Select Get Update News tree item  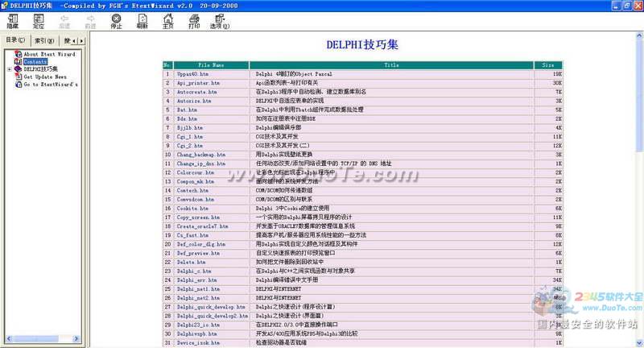pyautogui.click(x=45, y=77)
